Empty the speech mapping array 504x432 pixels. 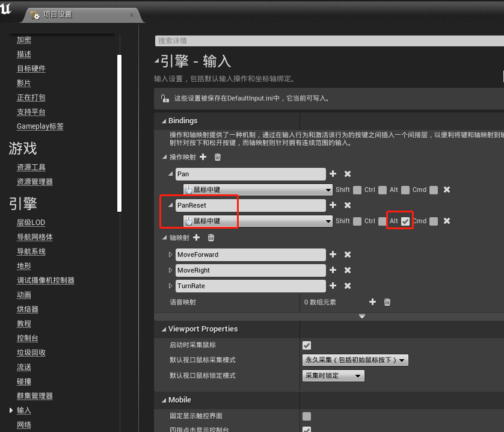pos(387,301)
